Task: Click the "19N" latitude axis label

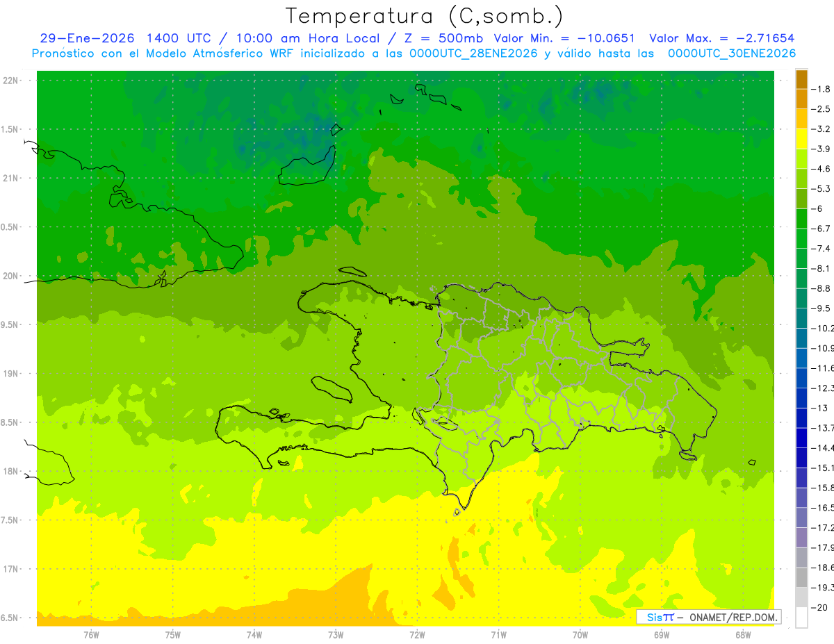Action: coord(12,374)
